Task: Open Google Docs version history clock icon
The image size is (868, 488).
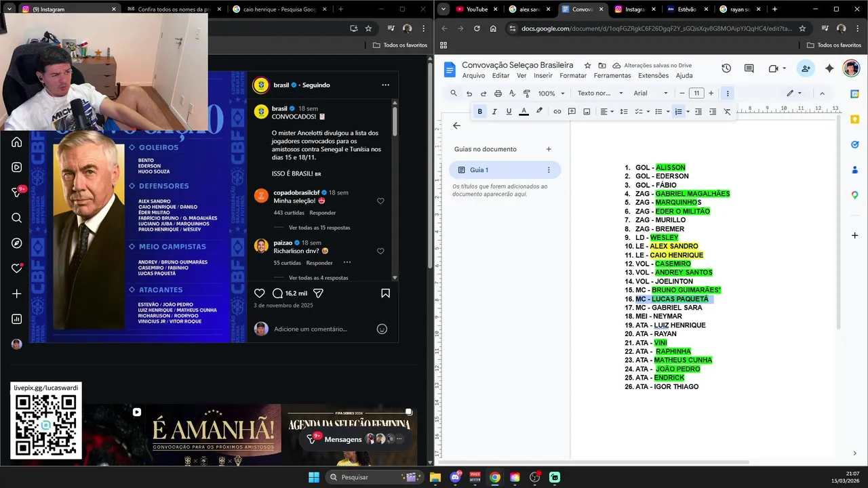Action: click(x=726, y=68)
